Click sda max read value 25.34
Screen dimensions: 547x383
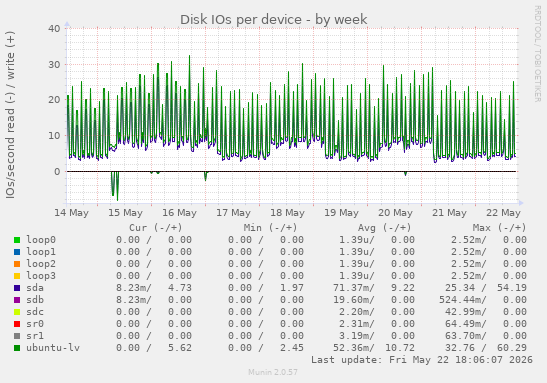[460, 288]
